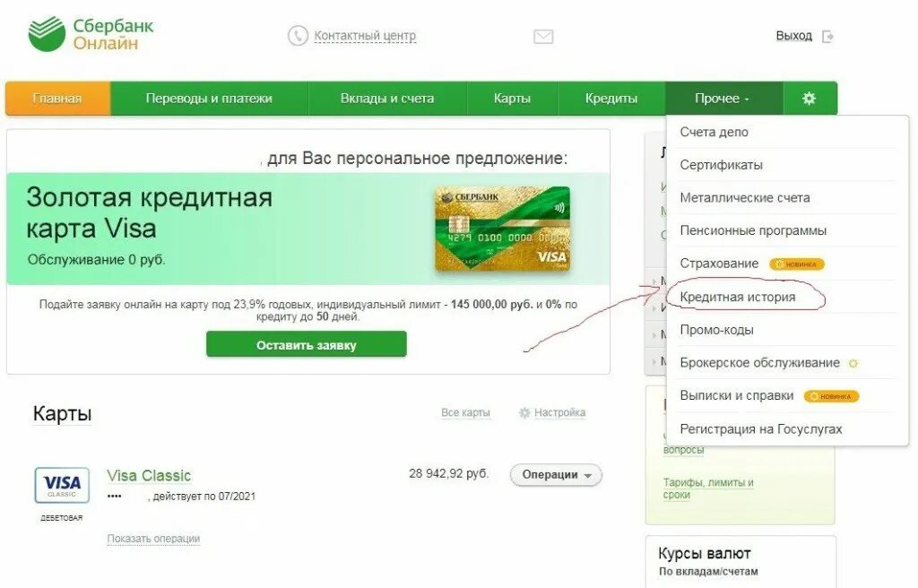Open the Тарифы, лимиты и сроки link
This screenshot has height=588, width=918.
(x=708, y=489)
